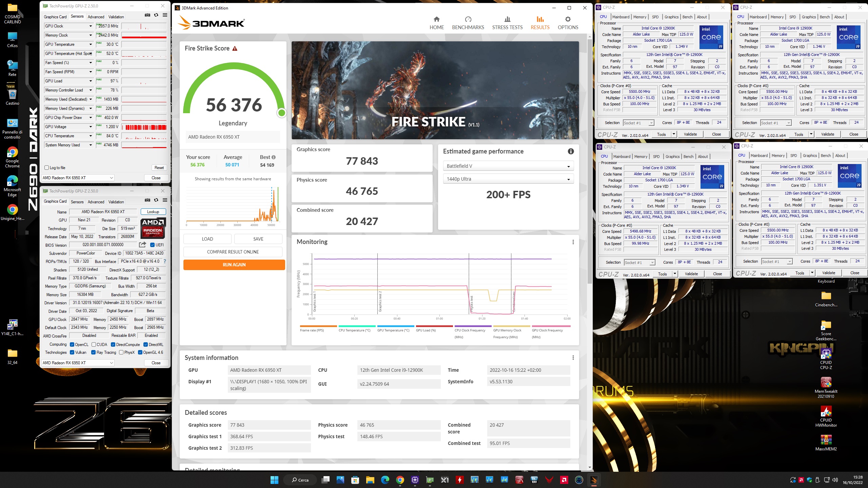
Task: Open the Monitoring panel three-dot menu
Action: click(x=573, y=242)
